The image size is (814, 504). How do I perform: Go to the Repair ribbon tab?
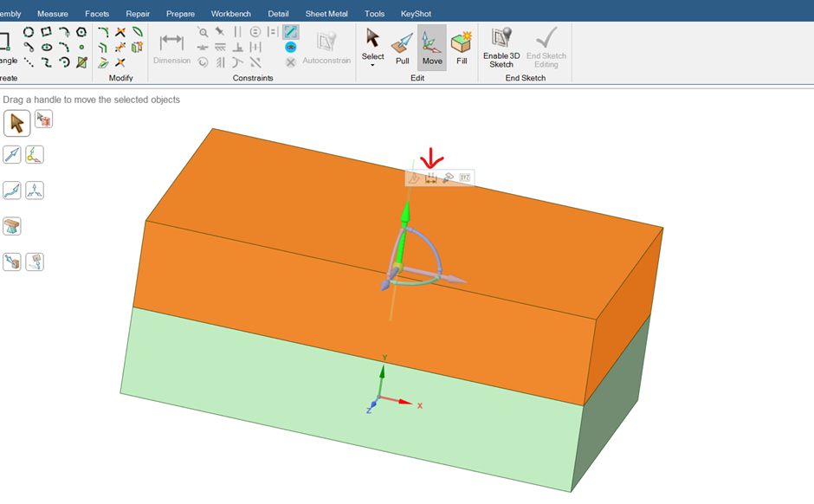(x=138, y=14)
